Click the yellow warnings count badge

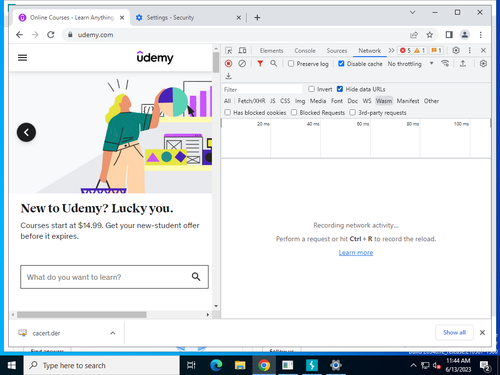tap(420, 50)
